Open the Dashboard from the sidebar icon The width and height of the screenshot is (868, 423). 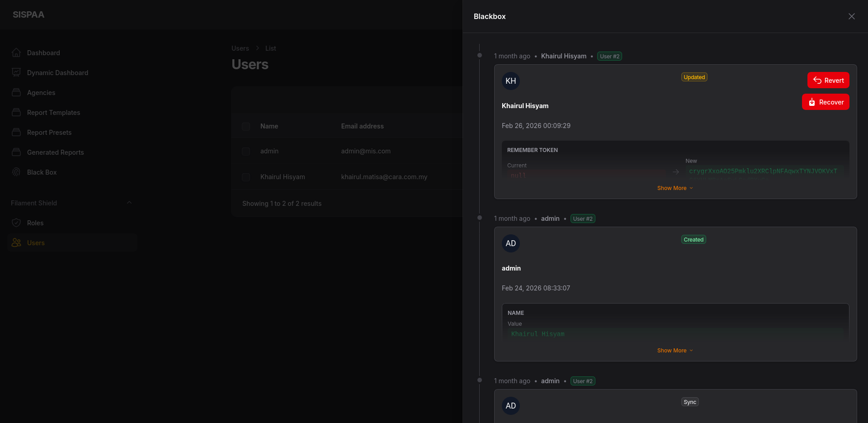[16, 52]
